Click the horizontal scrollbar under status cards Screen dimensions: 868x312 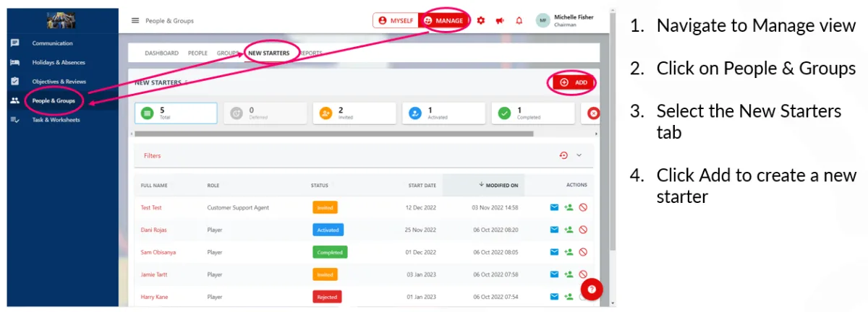tap(334, 134)
